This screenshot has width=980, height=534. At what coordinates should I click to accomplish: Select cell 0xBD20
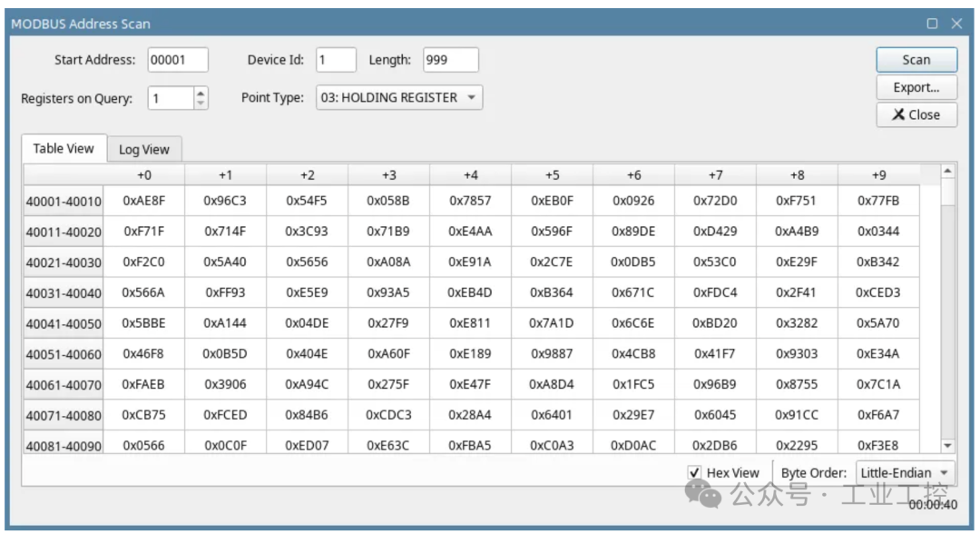coord(716,323)
